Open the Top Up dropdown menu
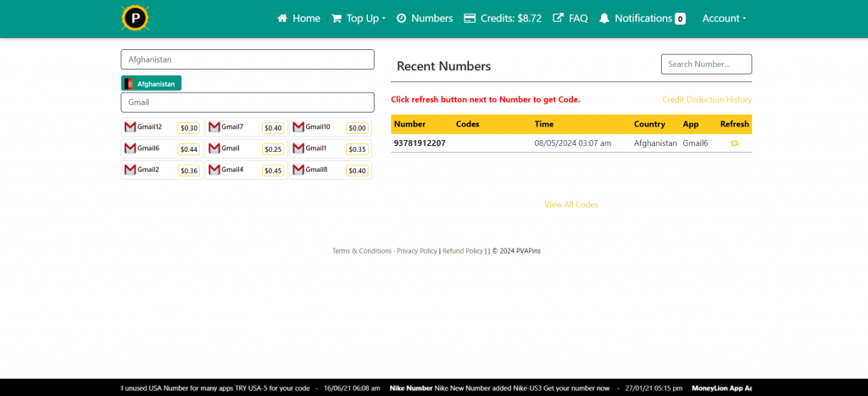 click(x=359, y=19)
